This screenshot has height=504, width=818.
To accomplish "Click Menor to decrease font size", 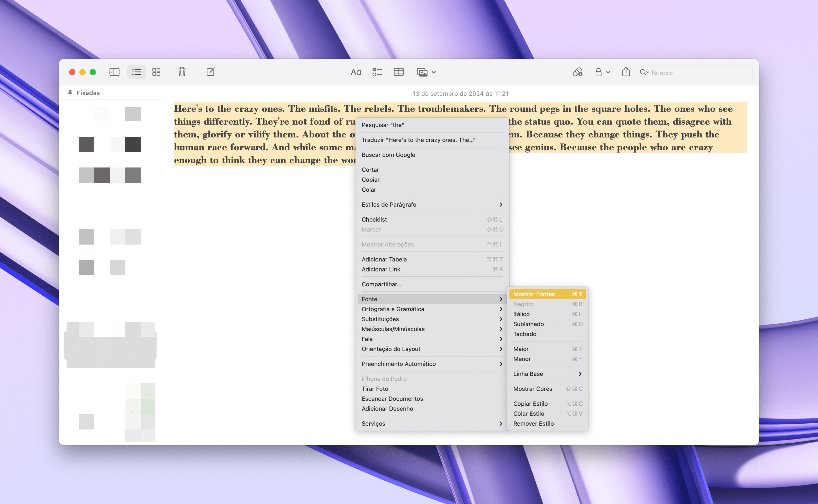I will [548, 359].
